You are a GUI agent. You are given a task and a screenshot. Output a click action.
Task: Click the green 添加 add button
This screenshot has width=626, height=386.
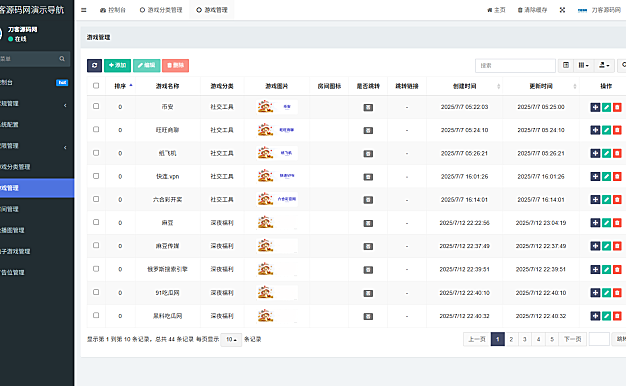click(117, 65)
